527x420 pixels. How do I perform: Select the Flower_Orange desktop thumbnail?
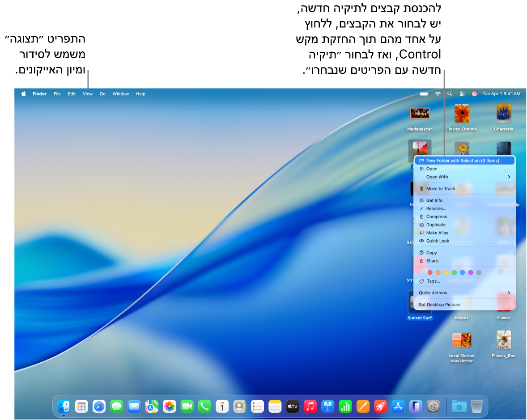coord(462,114)
